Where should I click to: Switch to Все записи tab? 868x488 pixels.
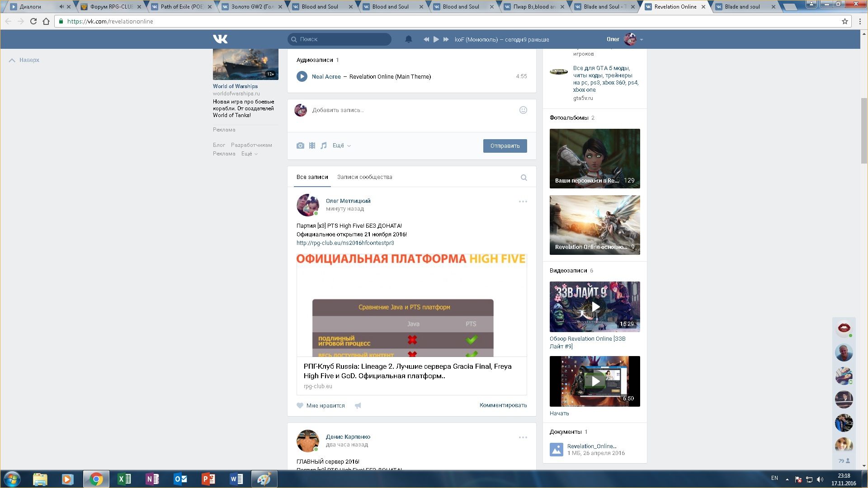tap(312, 177)
